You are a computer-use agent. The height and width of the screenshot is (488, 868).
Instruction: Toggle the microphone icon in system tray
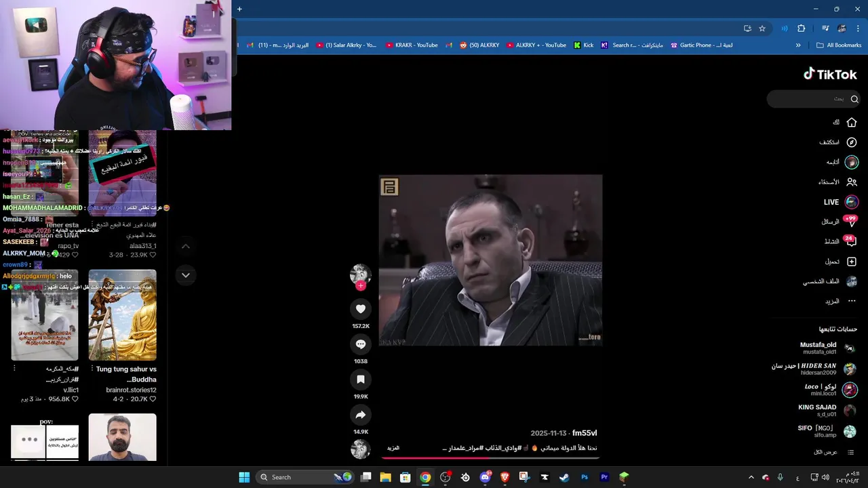781,477
